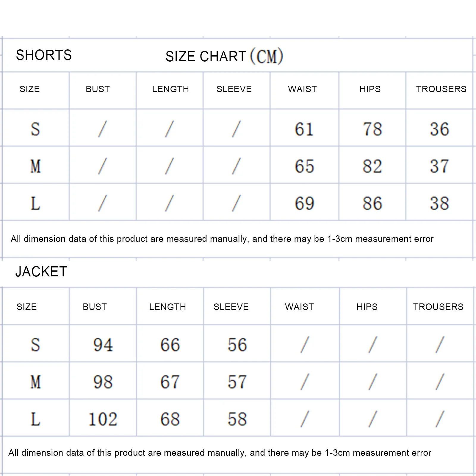This screenshot has width=476, height=476.
Task: Click the TROUSERS header in shorts table
Action: pyautogui.click(x=441, y=89)
